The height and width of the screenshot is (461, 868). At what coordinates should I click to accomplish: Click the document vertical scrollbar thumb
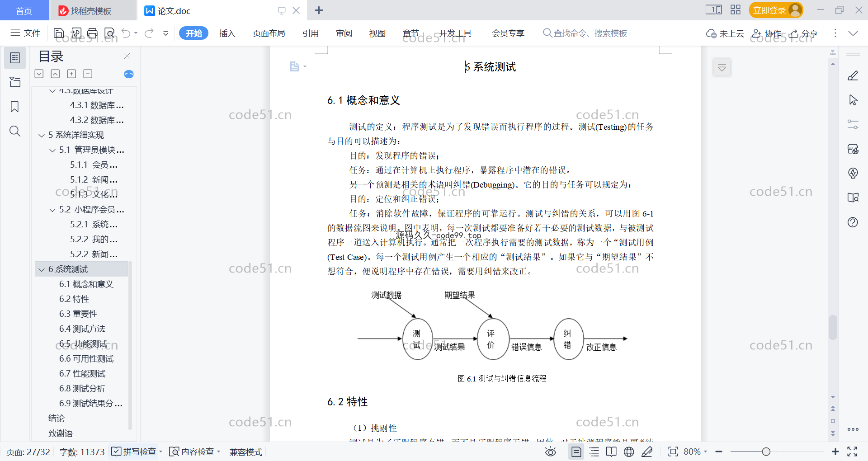(x=833, y=327)
